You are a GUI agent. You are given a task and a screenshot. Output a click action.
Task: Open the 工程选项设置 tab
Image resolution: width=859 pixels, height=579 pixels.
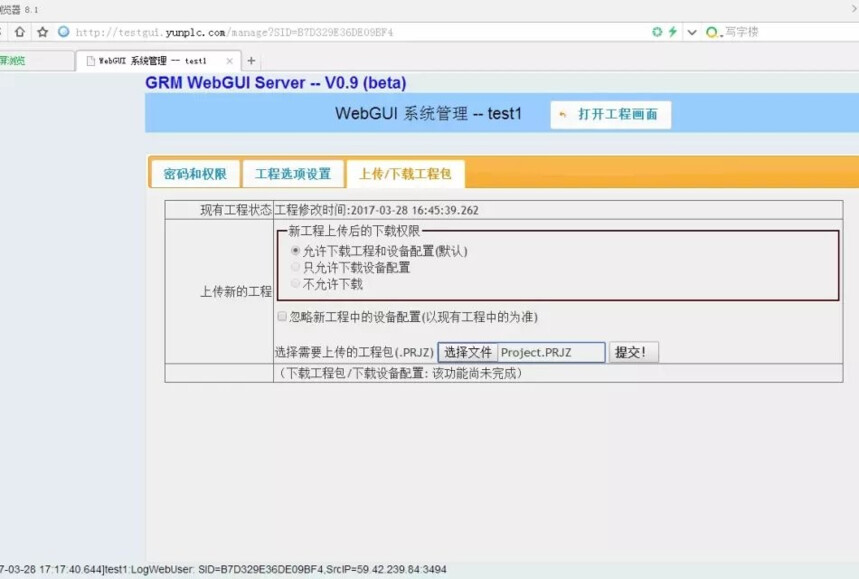click(293, 174)
